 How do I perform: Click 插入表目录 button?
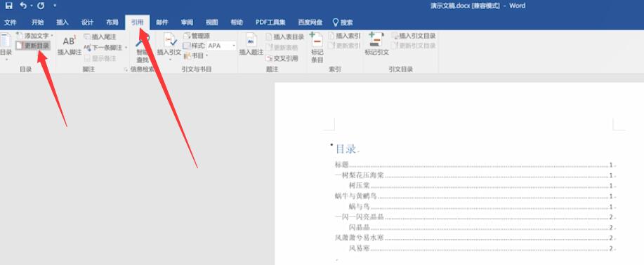284,37
